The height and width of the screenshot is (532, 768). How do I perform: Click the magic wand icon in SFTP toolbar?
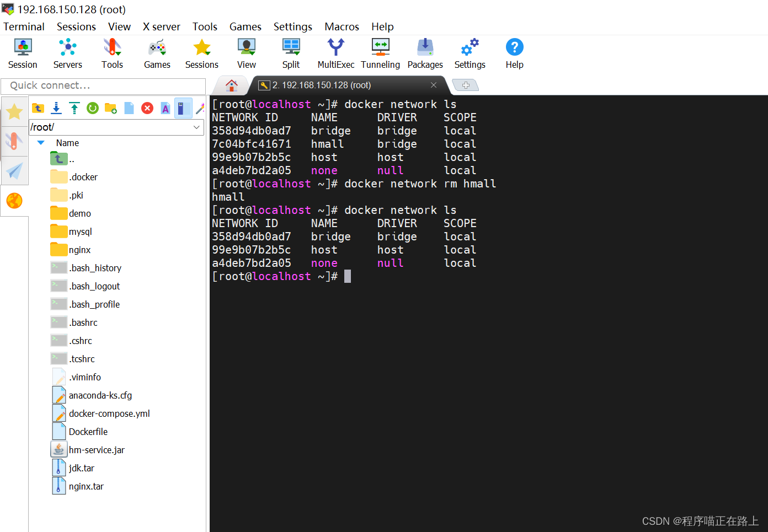[200, 108]
